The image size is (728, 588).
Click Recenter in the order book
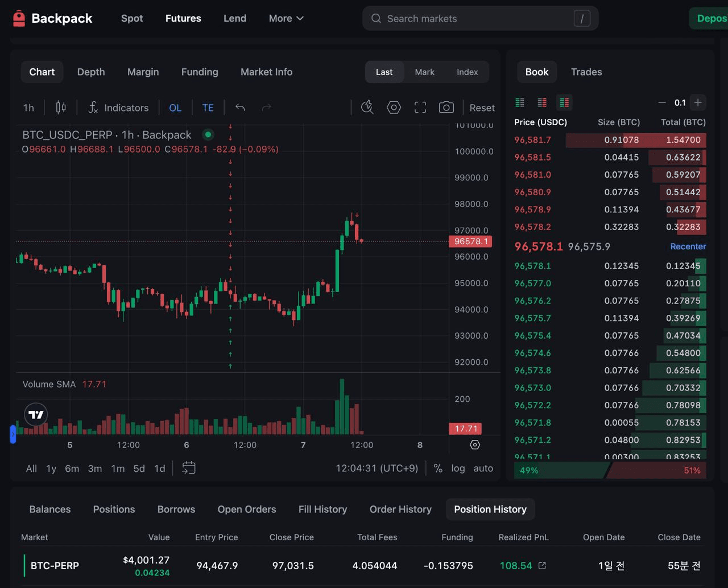click(688, 246)
